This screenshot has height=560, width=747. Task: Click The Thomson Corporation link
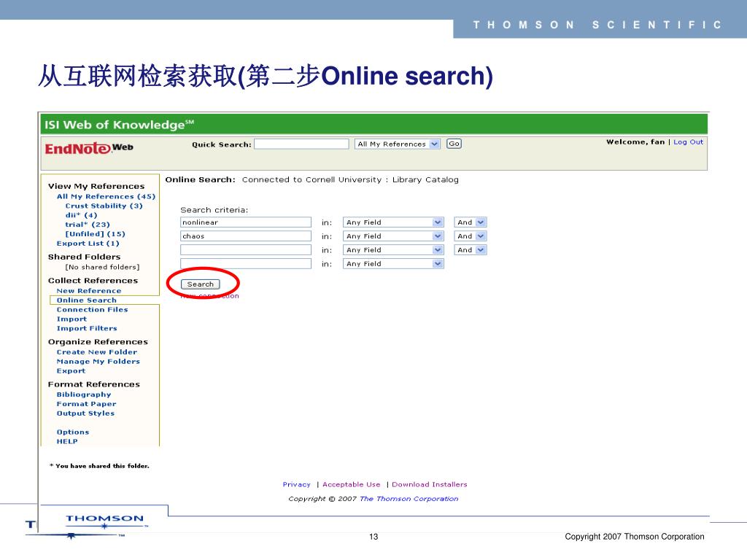409,499
